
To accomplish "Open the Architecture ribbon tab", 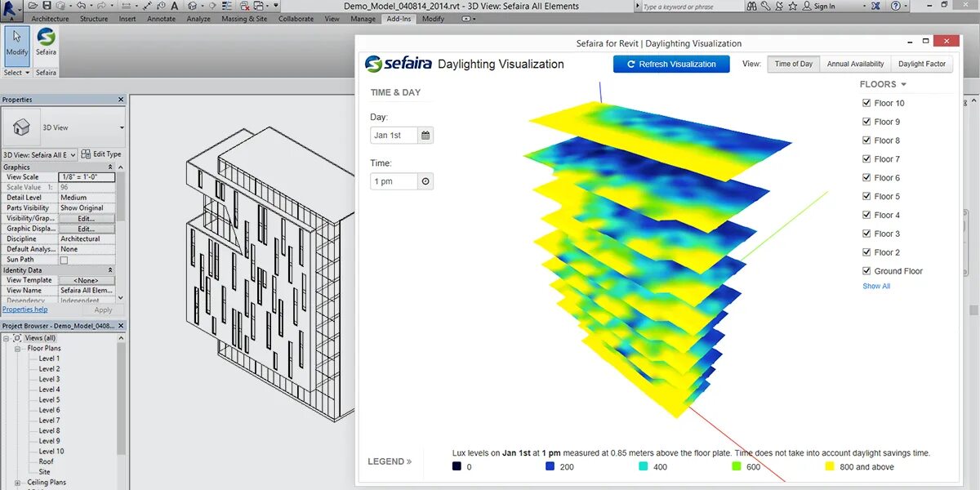I will pyautogui.click(x=50, y=19).
